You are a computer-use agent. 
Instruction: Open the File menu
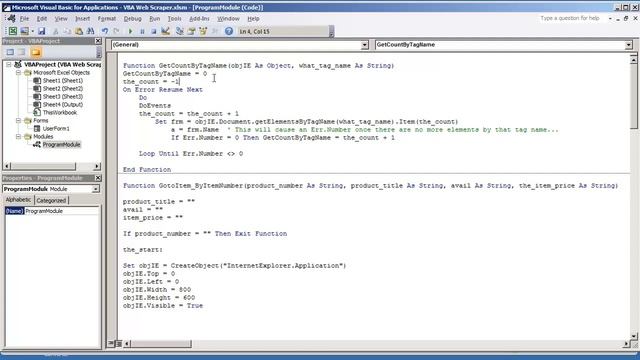pyautogui.click(x=24, y=19)
